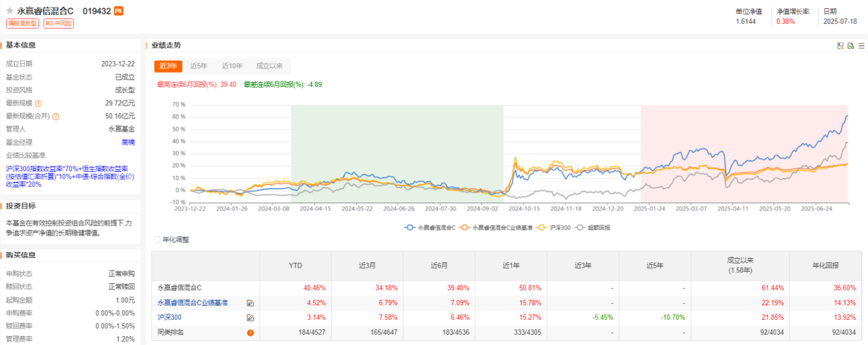Click the 单位净值 value 1.6144
Viewport: 868px width, 345px height.
click(746, 21)
